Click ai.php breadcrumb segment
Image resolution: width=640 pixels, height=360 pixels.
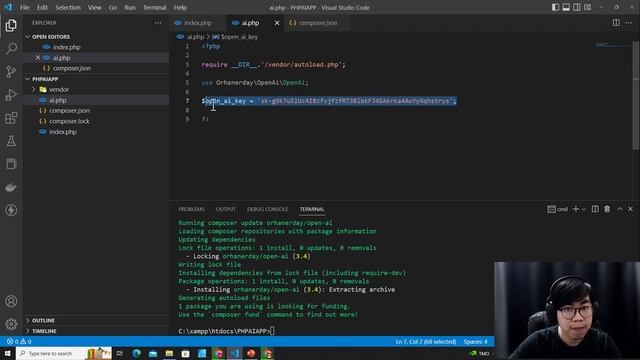click(195, 37)
